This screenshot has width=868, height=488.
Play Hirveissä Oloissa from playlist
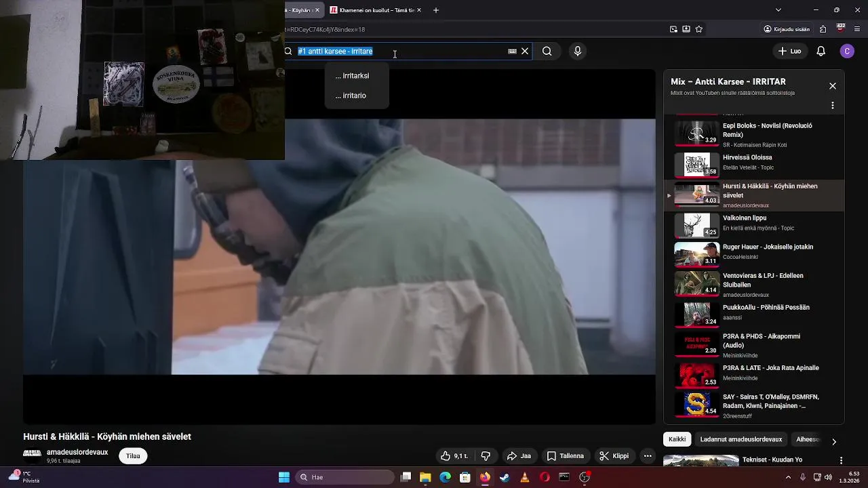(753, 164)
